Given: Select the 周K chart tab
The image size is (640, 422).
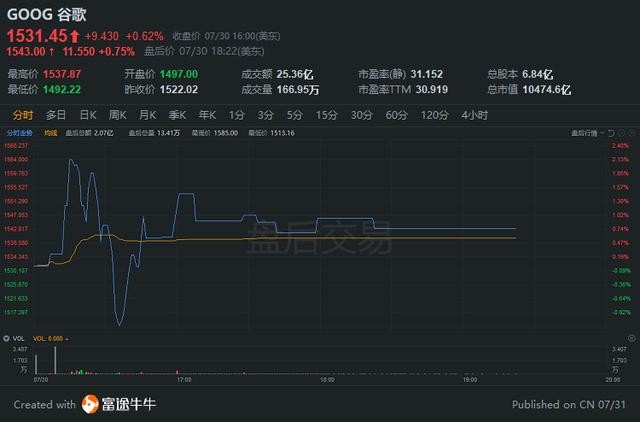Looking at the screenshot, I should (x=118, y=115).
